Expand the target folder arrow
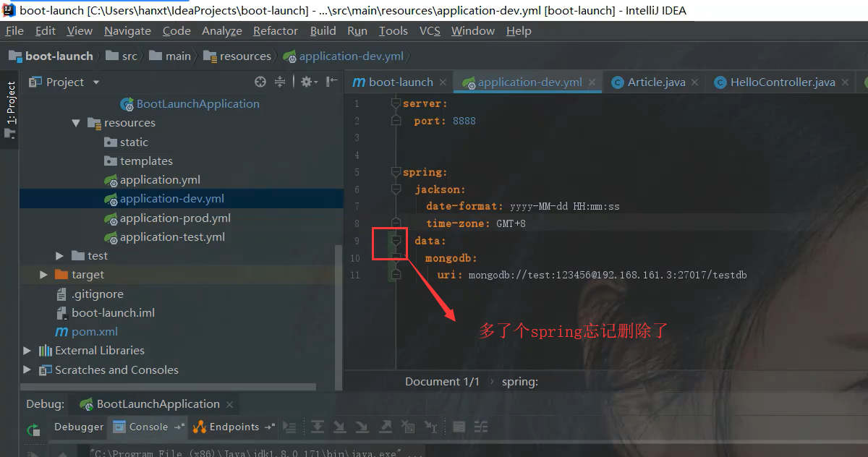 pyautogui.click(x=44, y=275)
